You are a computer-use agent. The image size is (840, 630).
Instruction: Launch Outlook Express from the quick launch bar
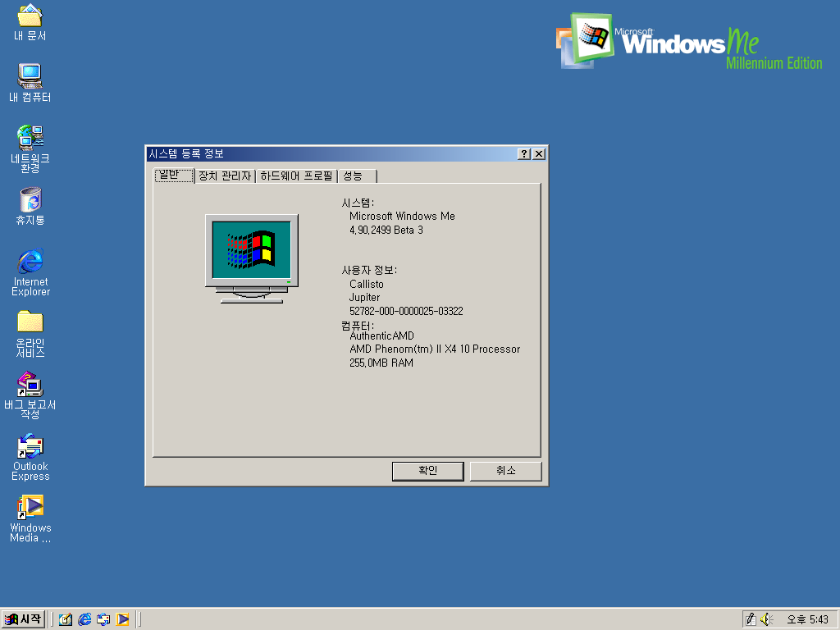tap(103, 619)
